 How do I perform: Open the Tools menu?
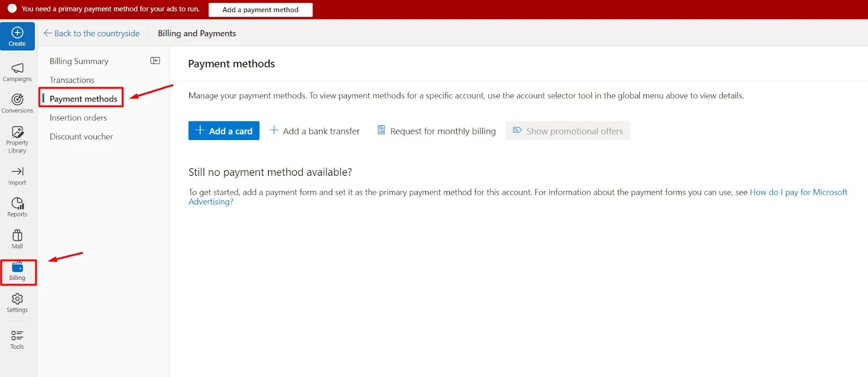click(x=17, y=340)
